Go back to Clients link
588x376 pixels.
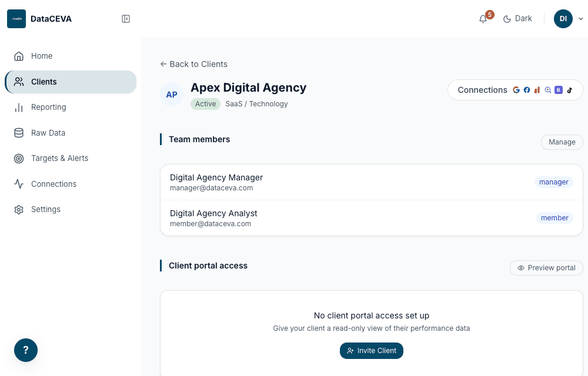pos(194,64)
